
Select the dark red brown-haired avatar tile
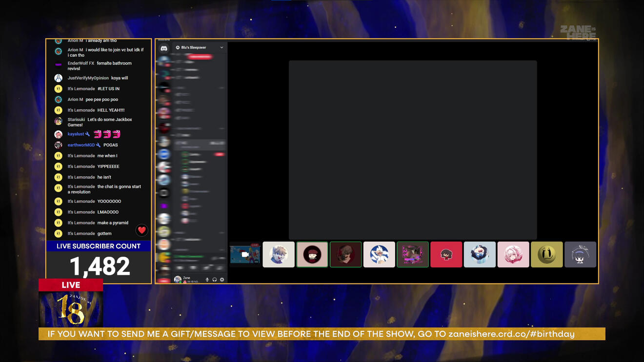345,255
